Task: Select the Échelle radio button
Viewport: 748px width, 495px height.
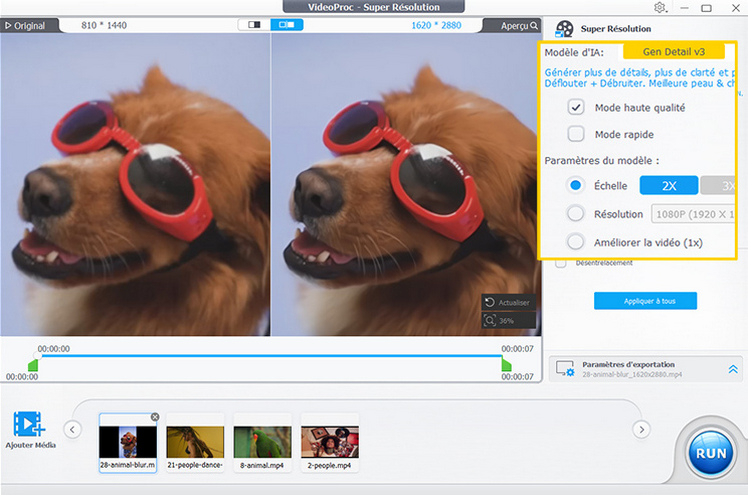Action: pos(576,186)
